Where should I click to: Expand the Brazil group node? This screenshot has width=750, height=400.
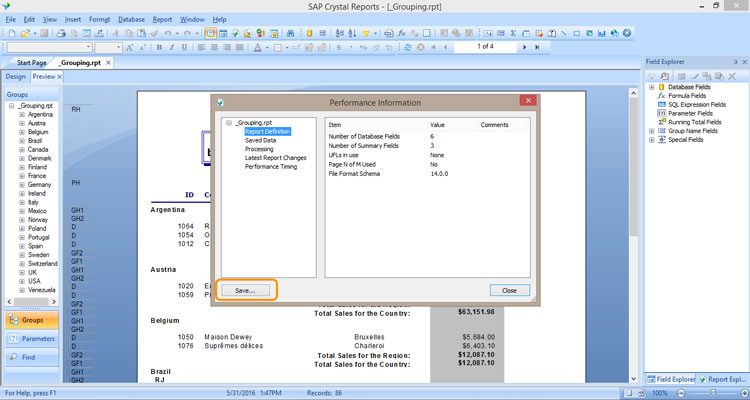point(22,141)
